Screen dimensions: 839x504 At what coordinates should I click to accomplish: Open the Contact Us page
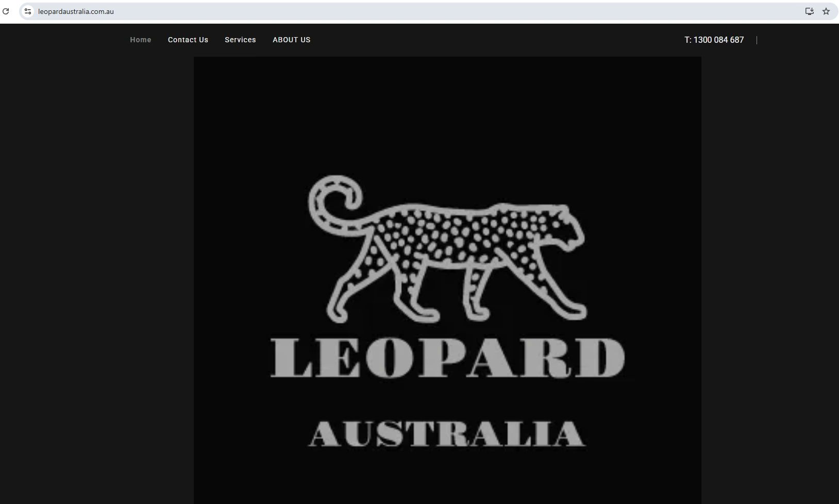click(x=188, y=40)
